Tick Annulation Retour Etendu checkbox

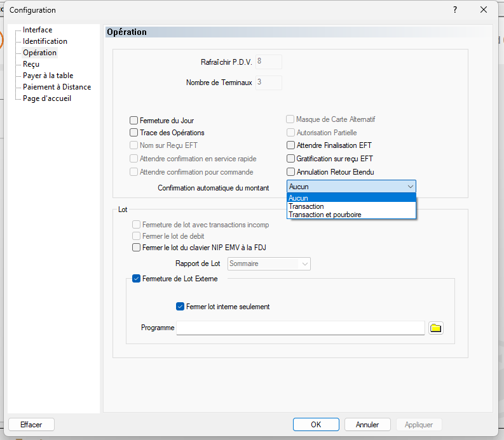(291, 172)
